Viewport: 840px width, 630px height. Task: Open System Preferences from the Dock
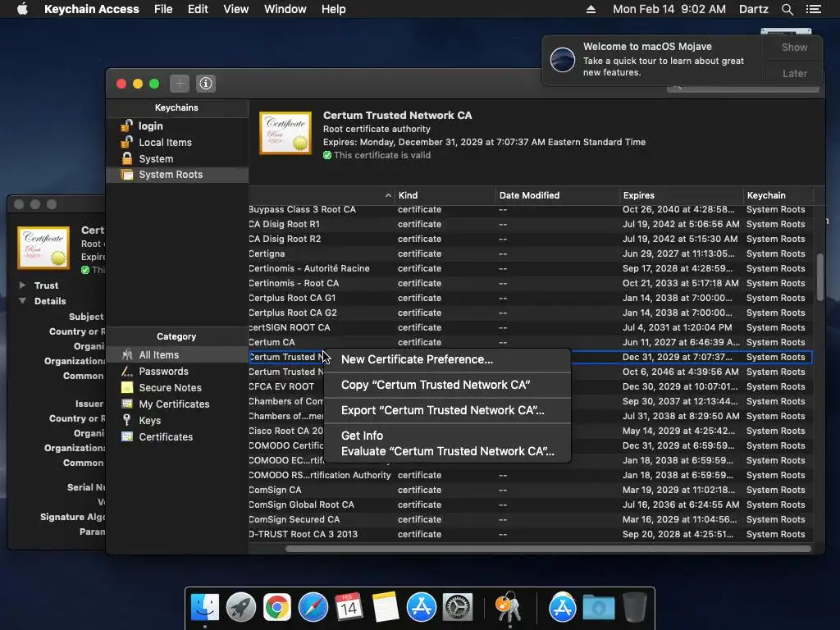pos(457,608)
